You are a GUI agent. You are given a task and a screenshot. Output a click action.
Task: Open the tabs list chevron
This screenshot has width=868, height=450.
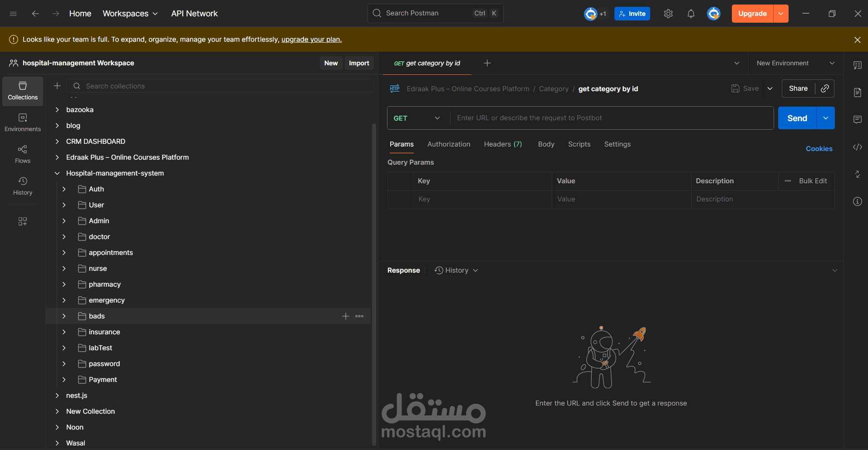(x=737, y=63)
